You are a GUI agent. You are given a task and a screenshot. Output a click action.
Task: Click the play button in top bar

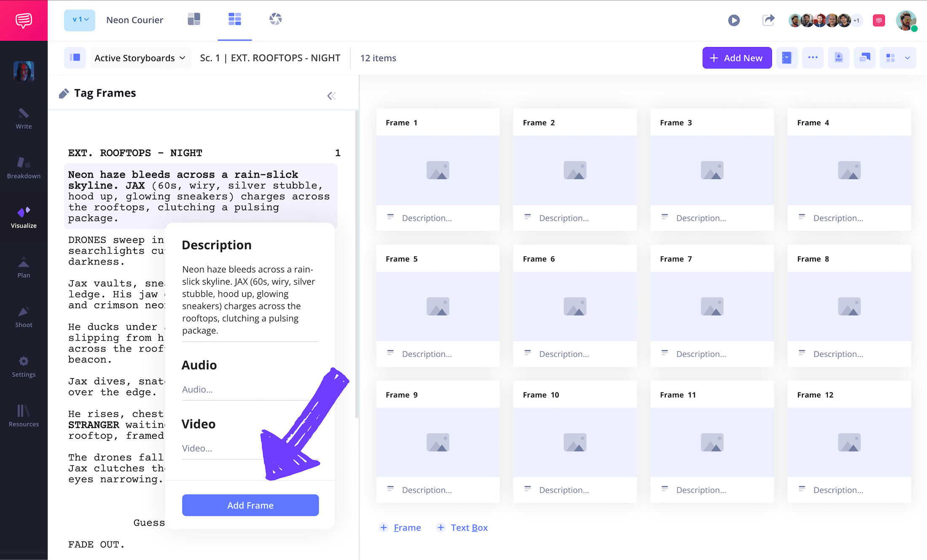pyautogui.click(x=734, y=20)
